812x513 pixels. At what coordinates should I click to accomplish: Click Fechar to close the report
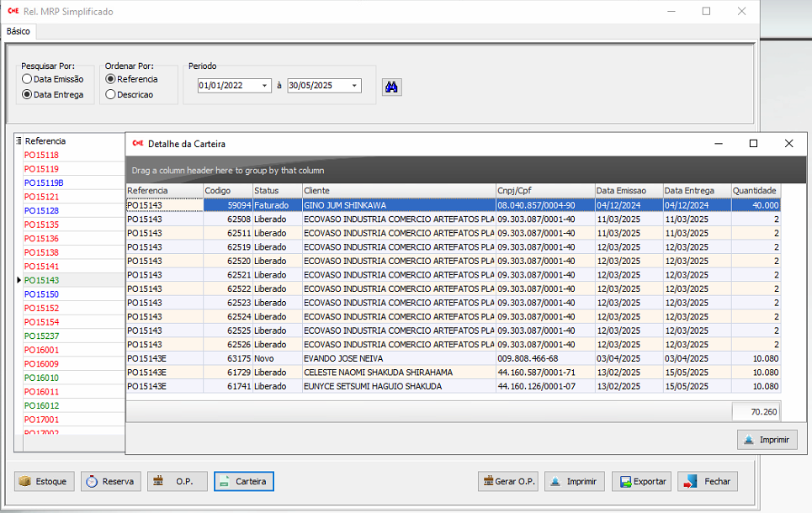708,482
